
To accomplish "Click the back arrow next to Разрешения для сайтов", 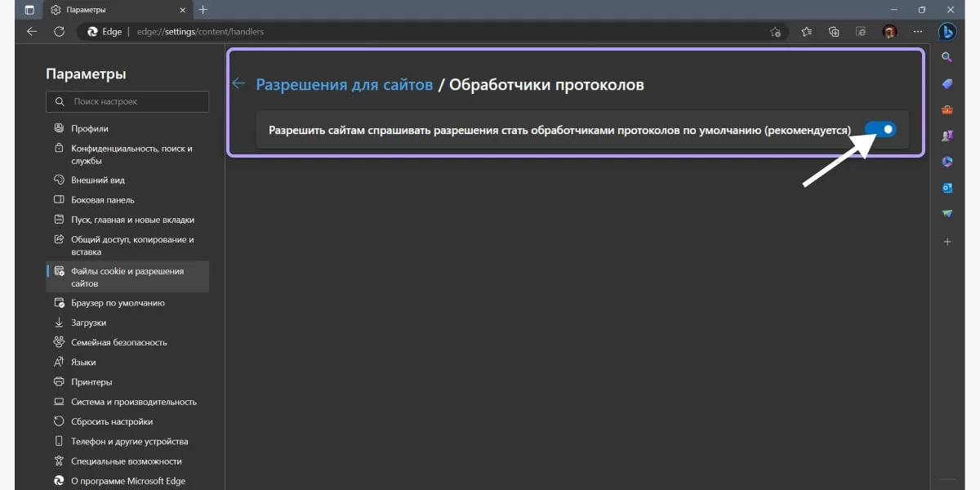I will click(x=238, y=83).
